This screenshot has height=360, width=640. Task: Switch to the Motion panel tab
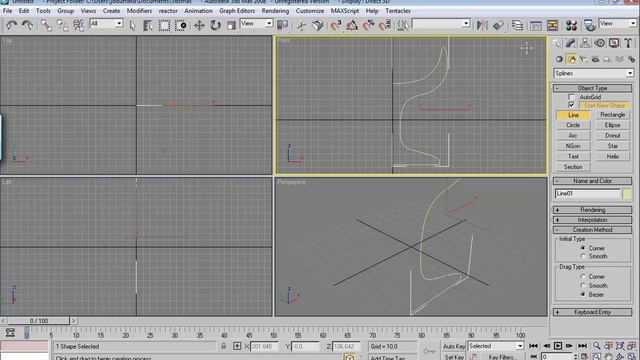pyautogui.click(x=600, y=43)
